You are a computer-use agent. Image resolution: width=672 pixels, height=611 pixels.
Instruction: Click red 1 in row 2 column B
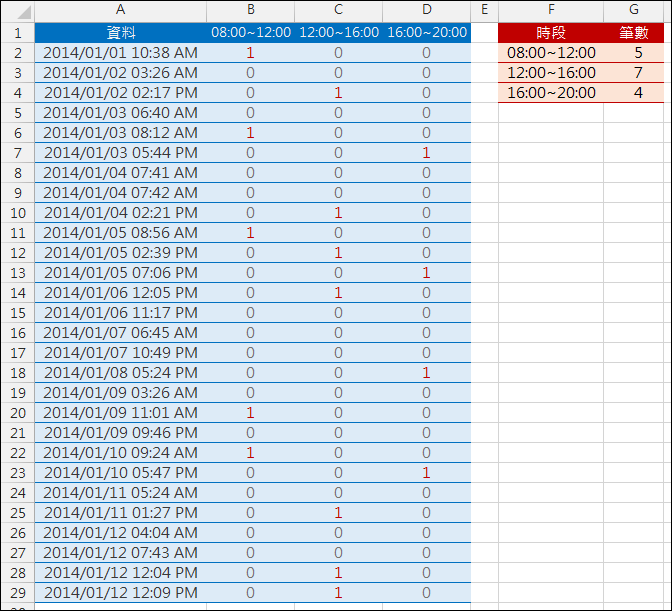250,53
